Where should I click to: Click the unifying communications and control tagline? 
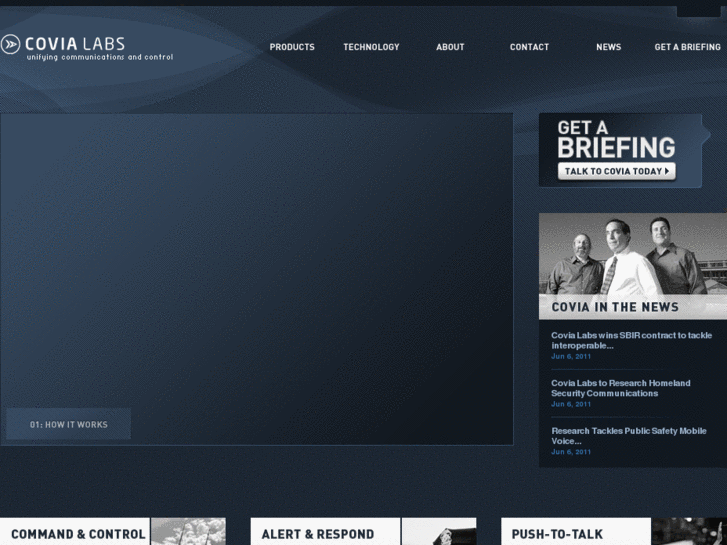100,57
